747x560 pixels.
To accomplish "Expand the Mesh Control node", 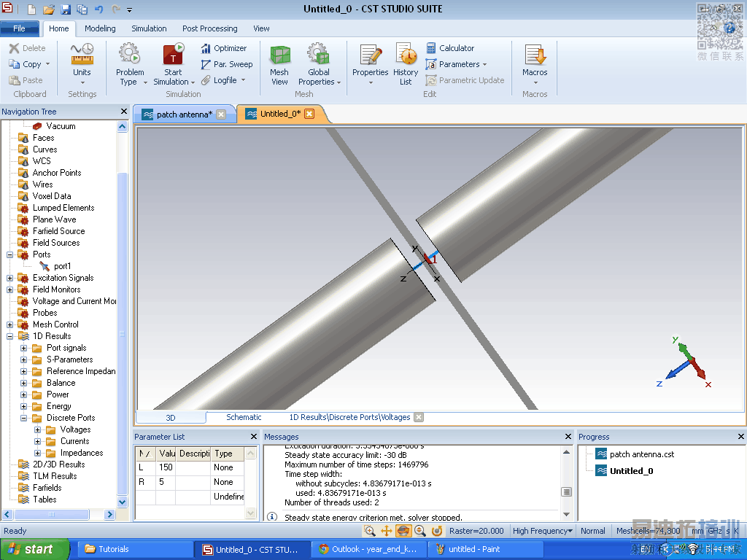I will [9, 324].
